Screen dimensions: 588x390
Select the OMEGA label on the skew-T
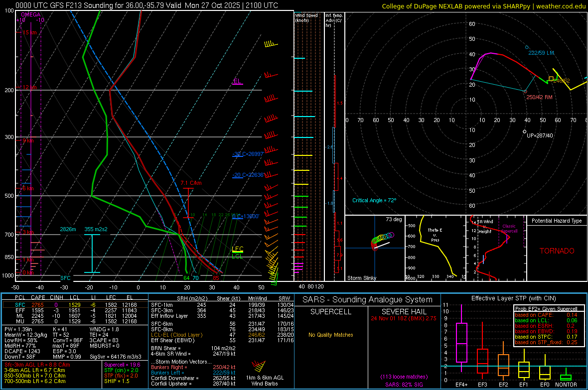pyautogui.click(x=31, y=14)
